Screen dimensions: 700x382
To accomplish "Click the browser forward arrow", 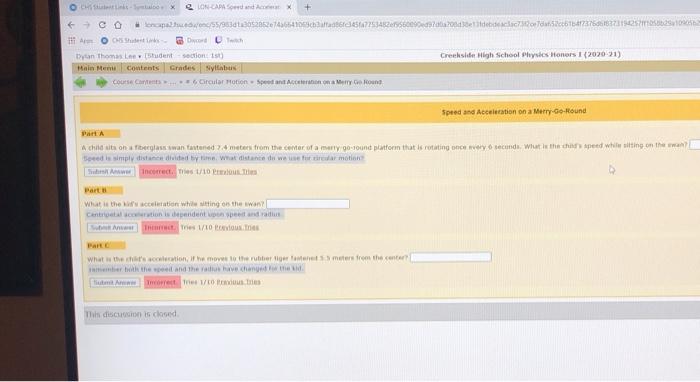I will [87, 25].
